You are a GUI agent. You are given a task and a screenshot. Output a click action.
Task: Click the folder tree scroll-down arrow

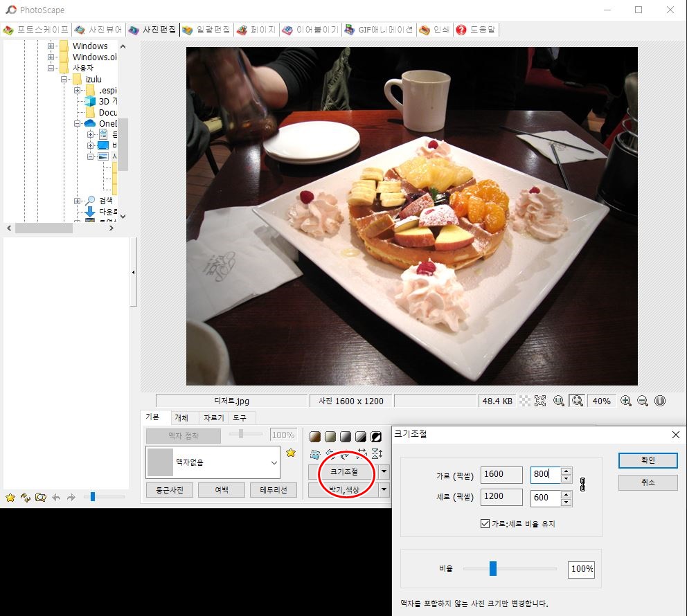[x=123, y=216]
